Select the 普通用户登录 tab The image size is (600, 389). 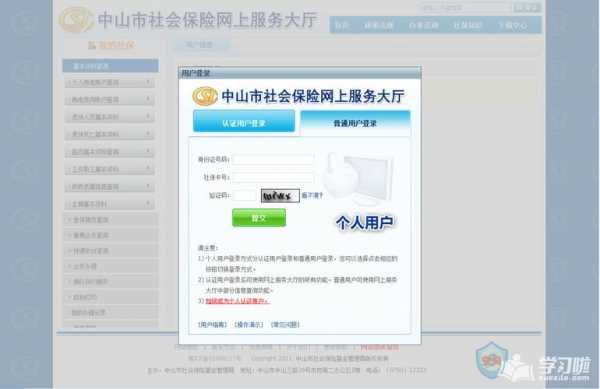(x=355, y=123)
